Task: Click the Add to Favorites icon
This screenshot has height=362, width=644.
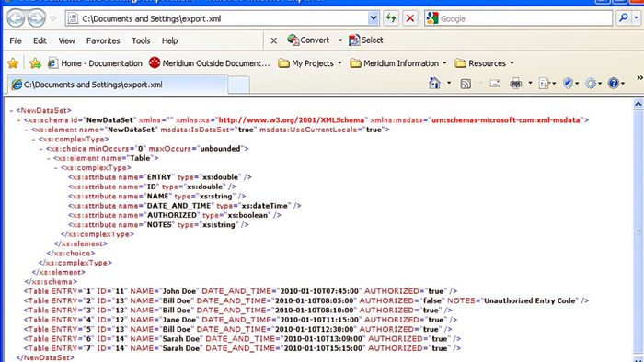Action: click(x=35, y=63)
